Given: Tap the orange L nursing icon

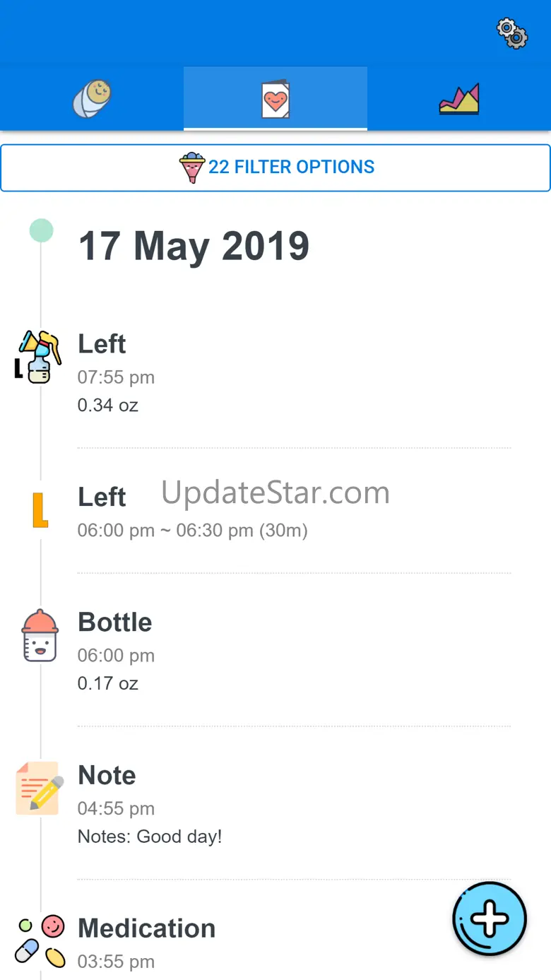Looking at the screenshot, I should pos(40,510).
